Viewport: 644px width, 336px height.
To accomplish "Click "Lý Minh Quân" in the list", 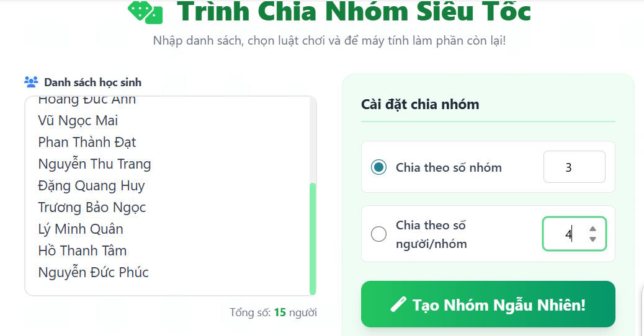I will (x=81, y=229).
